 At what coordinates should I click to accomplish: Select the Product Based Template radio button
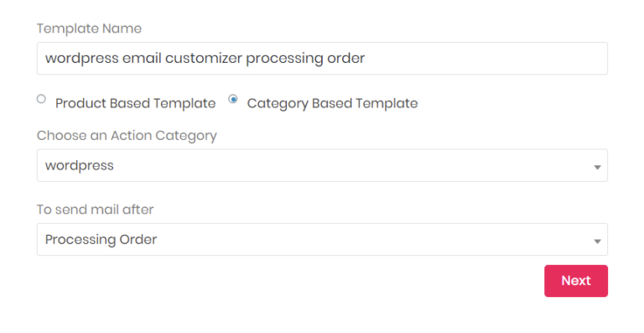pyautogui.click(x=41, y=98)
